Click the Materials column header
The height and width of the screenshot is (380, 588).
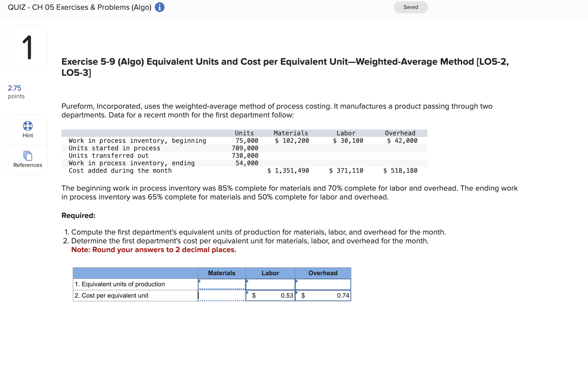coord(222,273)
